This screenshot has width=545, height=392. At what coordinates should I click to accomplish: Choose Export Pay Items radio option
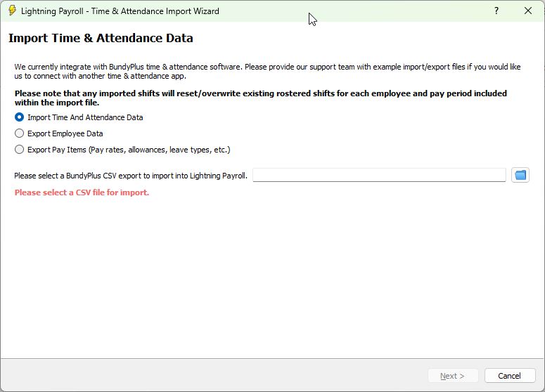pyautogui.click(x=122, y=150)
